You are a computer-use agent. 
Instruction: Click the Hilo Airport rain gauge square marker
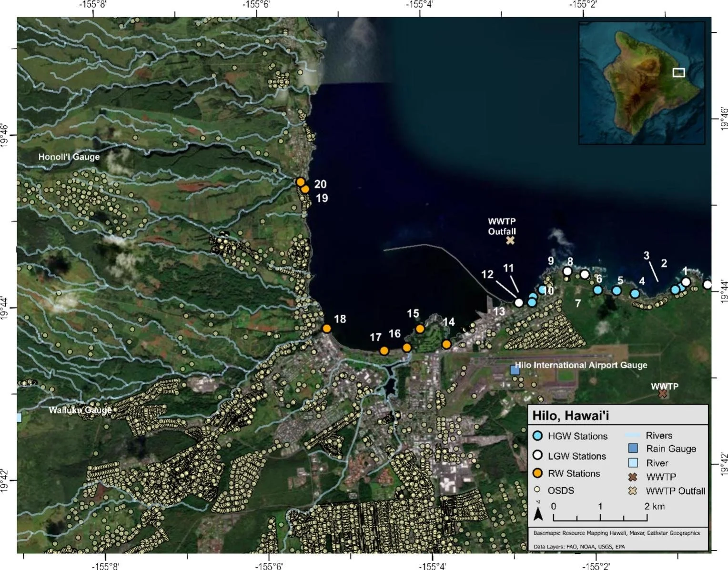click(x=515, y=370)
